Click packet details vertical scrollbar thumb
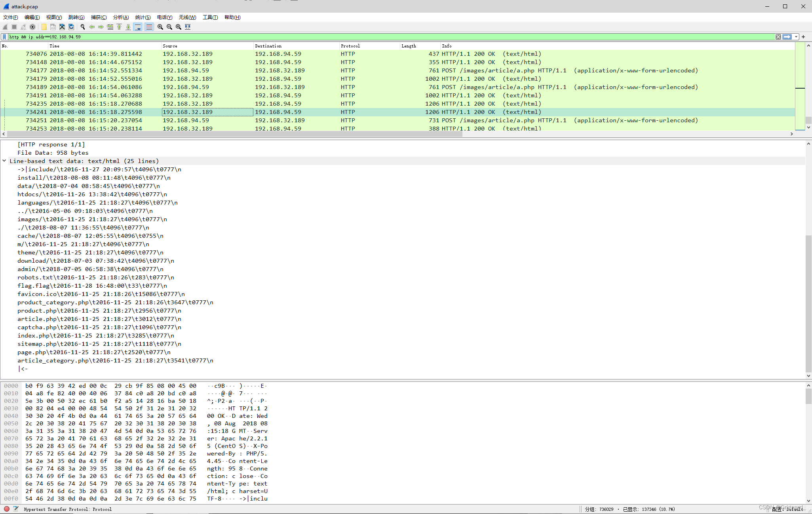812x514 pixels. pos(808,304)
